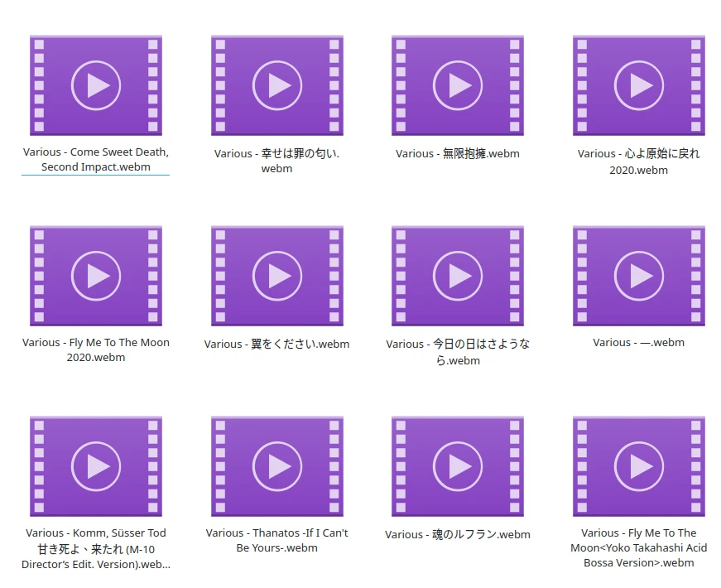
Task: Select the 魂のルフラン.webm video icon
Action: pyautogui.click(x=458, y=466)
